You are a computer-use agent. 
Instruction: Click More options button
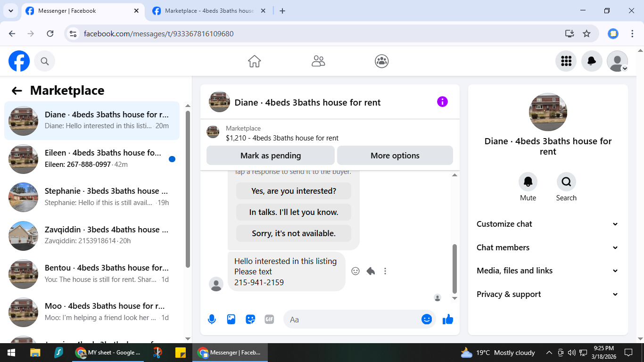(395, 156)
